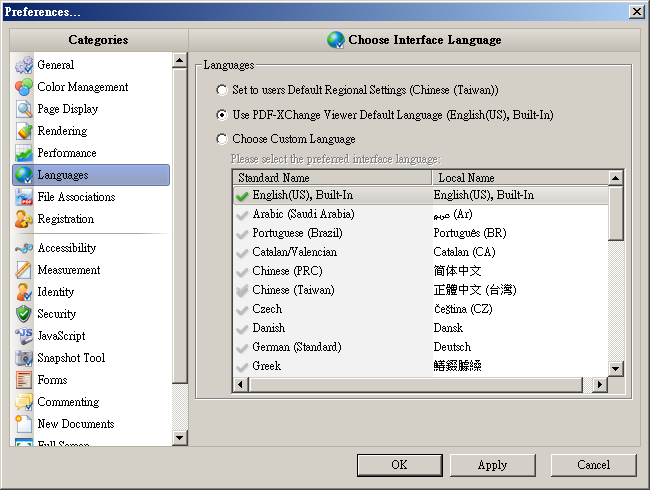Click the categories list vertical scrollbar thumb
Image resolution: width=650 pixels, height=490 pixels.
click(x=179, y=226)
